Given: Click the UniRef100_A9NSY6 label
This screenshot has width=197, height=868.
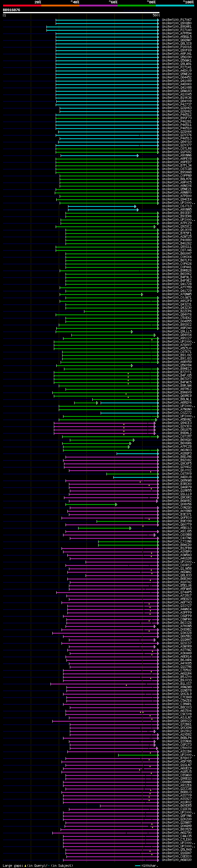Looking at the screenshot, I should 177,186.
